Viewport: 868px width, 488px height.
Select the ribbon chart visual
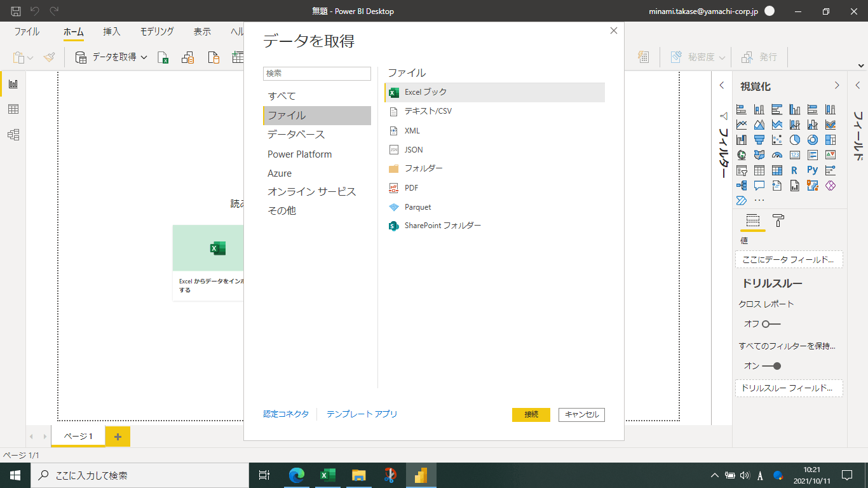[831, 125]
